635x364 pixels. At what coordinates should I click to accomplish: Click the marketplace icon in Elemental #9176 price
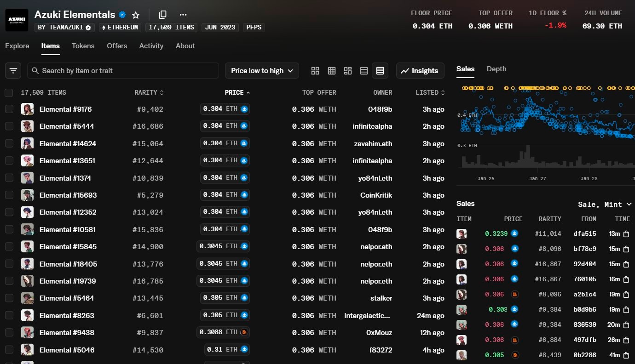[x=244, y=109]
